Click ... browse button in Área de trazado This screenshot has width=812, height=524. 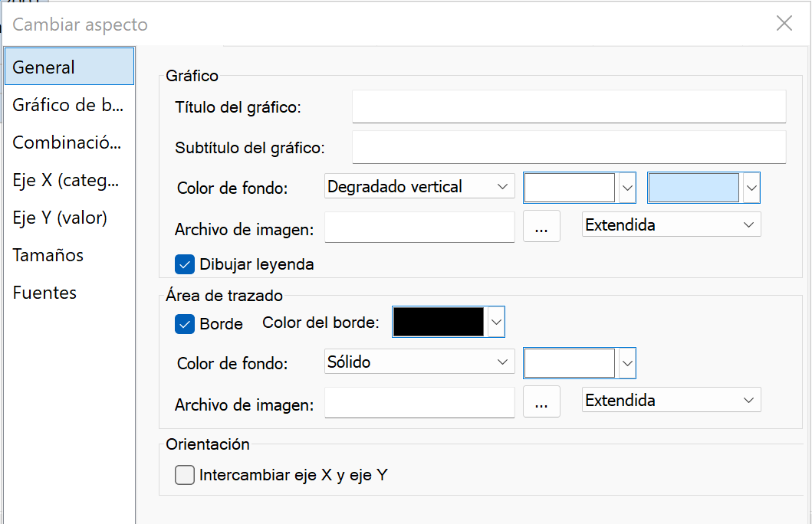541,401
